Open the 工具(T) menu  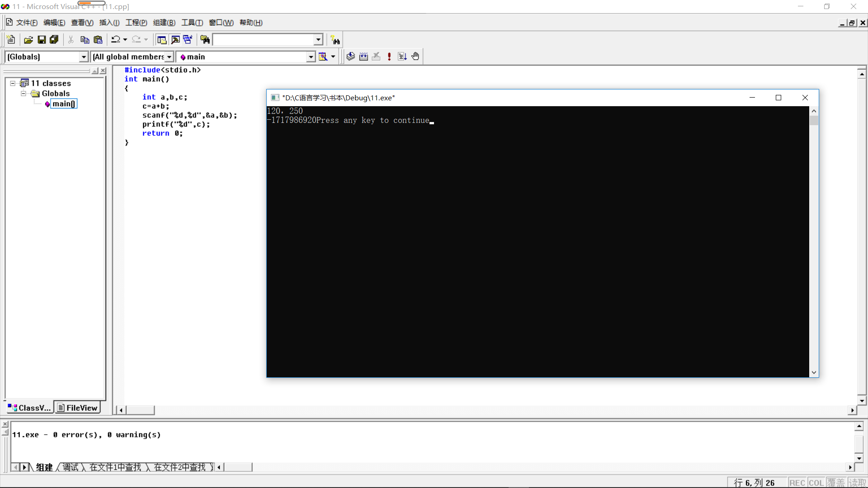[192, 23]
